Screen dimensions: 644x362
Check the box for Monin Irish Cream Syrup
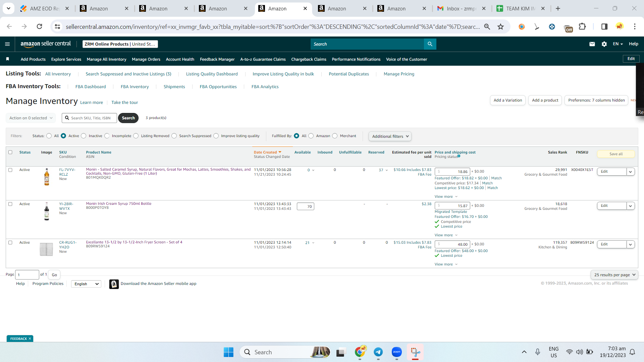coord(10,204)
